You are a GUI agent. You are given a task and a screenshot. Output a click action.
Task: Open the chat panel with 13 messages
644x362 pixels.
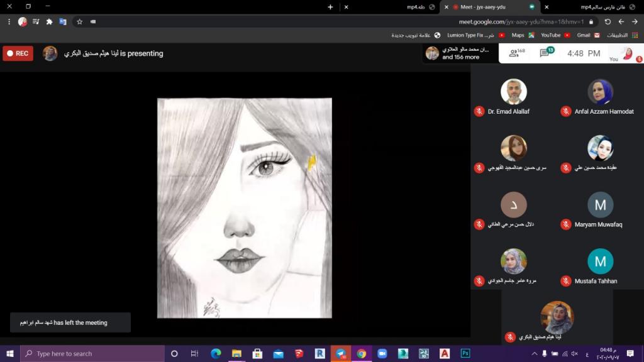click(546, 53)
